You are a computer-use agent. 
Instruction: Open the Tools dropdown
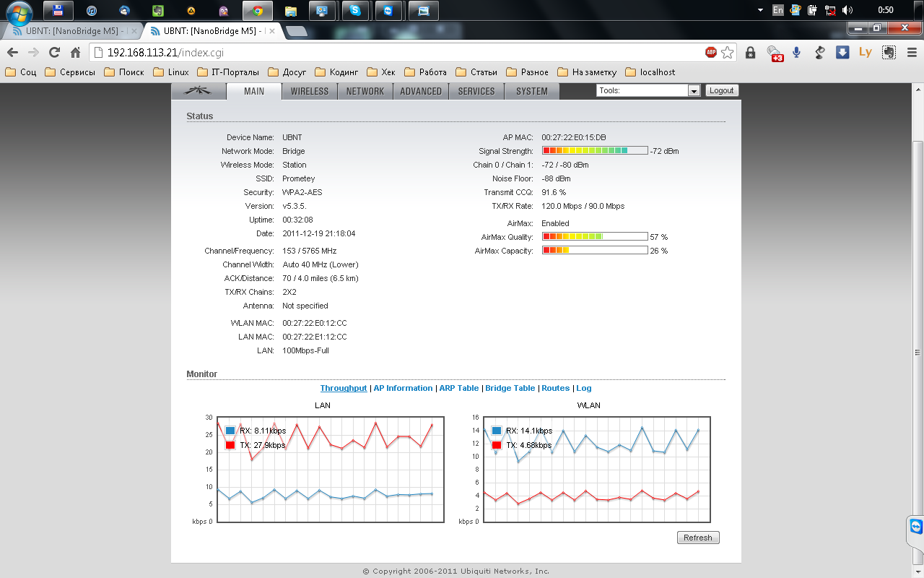[x=648, y=90]
